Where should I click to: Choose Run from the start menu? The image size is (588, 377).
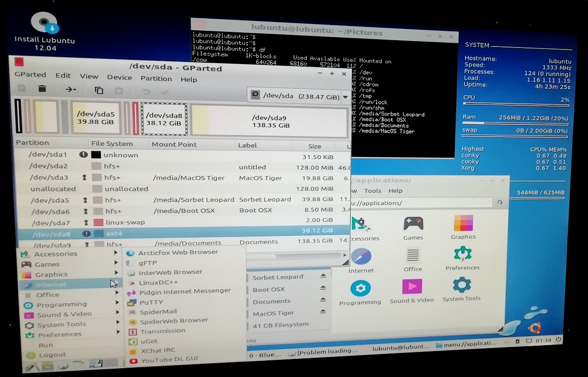(46, 345)
